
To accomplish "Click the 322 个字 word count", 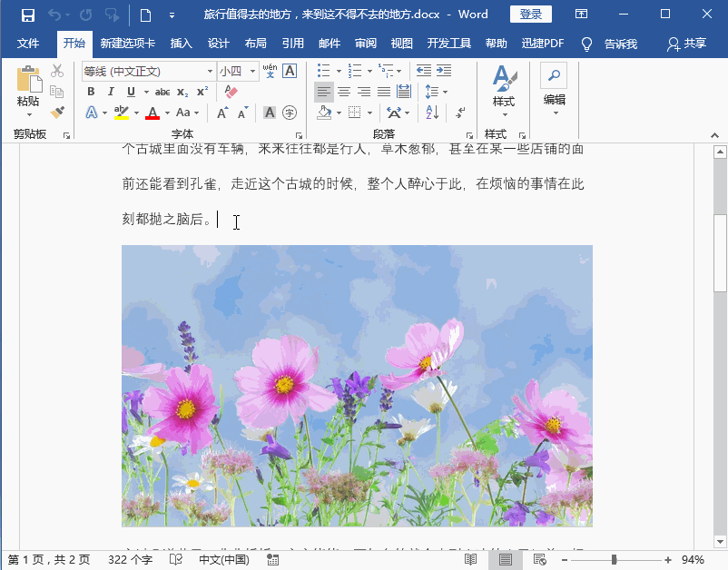I will [130, 560].
